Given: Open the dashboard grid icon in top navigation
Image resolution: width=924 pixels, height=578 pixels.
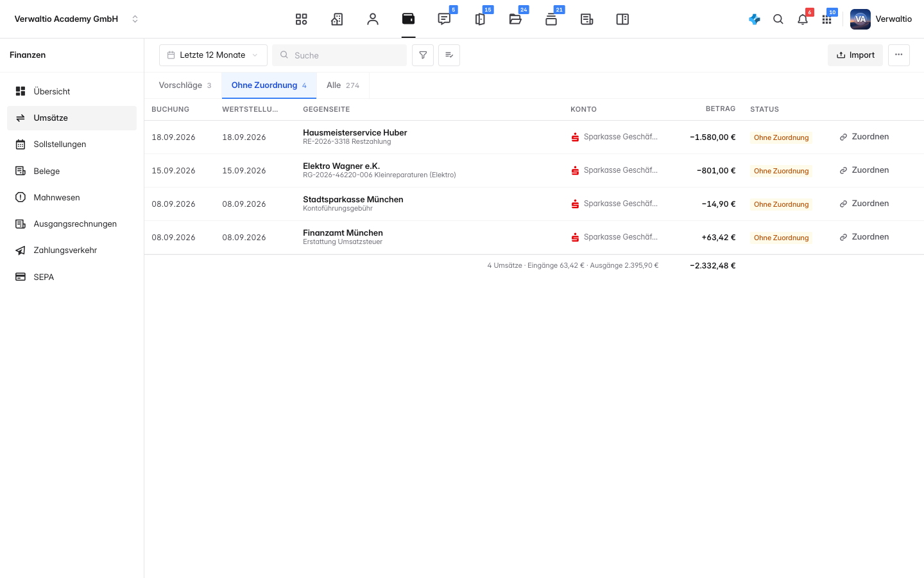Looking at the screenshot, I should click(x=302, y=19).
